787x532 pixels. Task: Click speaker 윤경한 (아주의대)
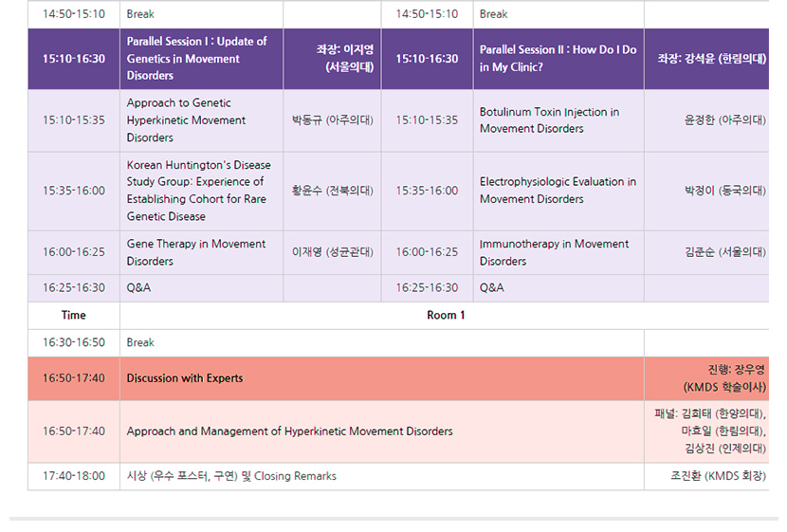pyautogui.click(x=724, y=120)
